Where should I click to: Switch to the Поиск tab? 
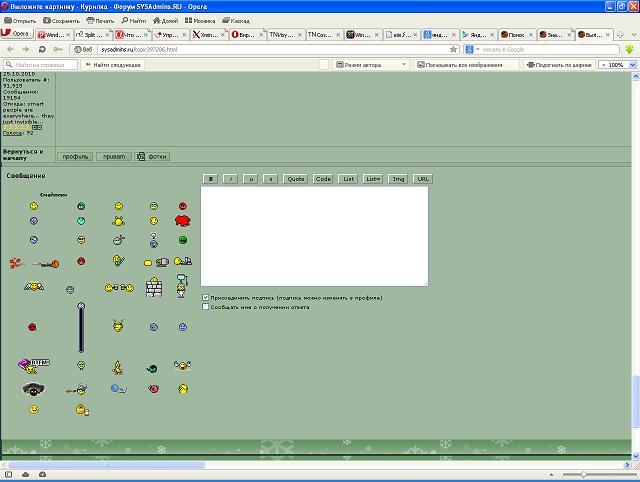[x=516, y=35]
